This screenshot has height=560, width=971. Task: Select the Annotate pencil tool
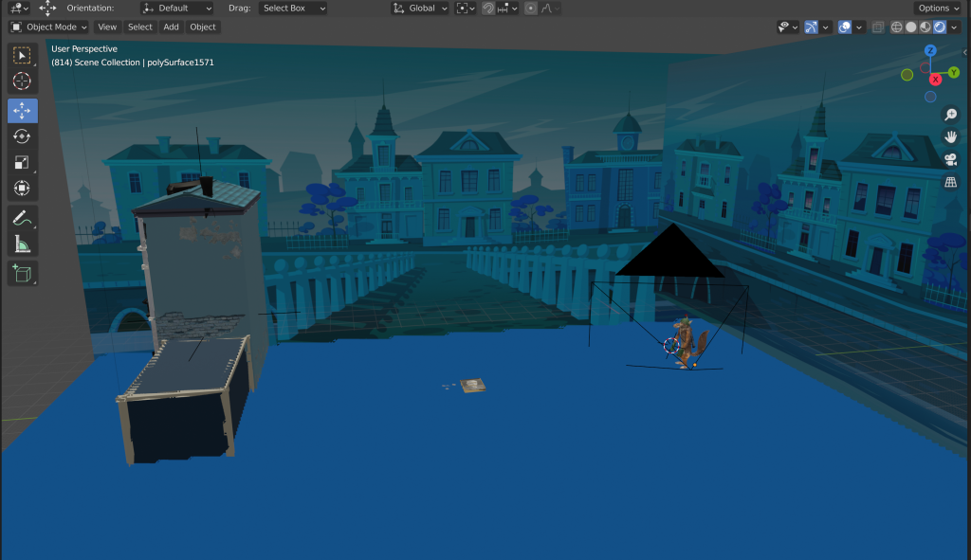pos(23,218)
